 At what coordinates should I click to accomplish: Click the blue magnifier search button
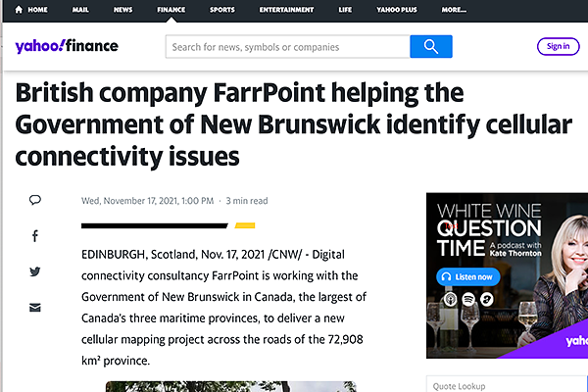431,46
